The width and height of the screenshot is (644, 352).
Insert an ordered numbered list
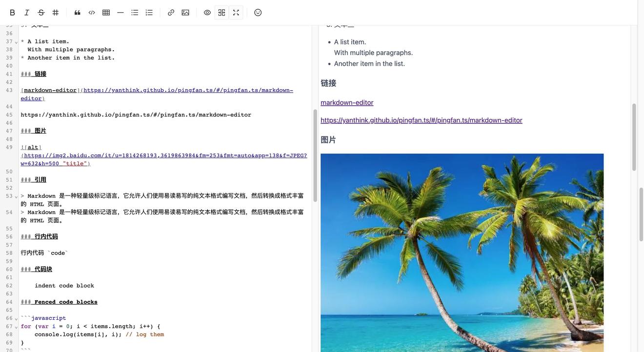click(149, 13)
